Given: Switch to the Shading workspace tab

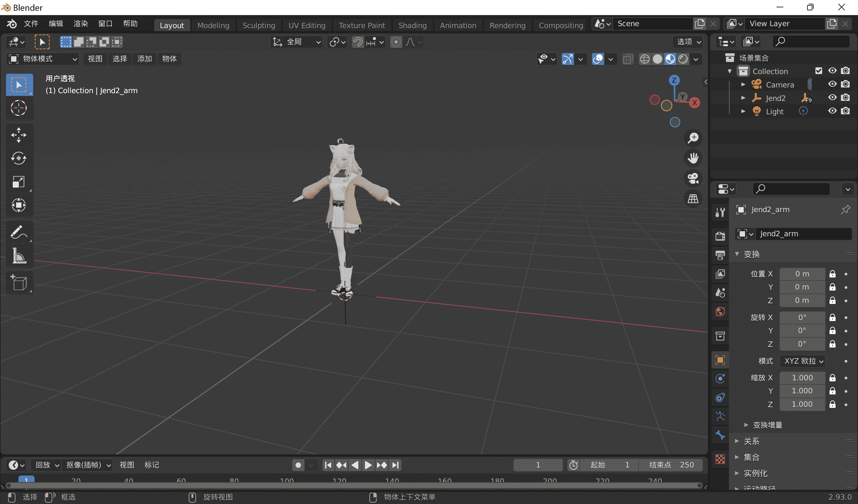Looking at the screenshot, I should click(x=412, y=25).
